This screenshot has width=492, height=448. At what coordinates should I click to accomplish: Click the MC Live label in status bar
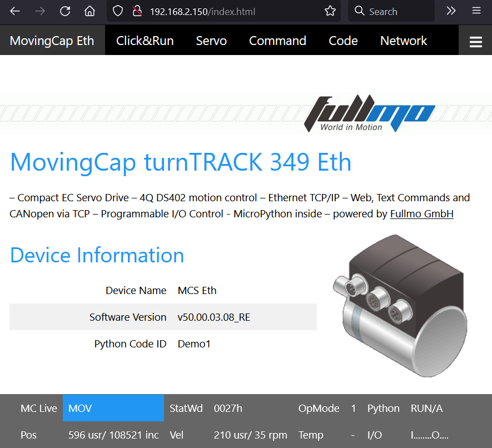point(39,408)
